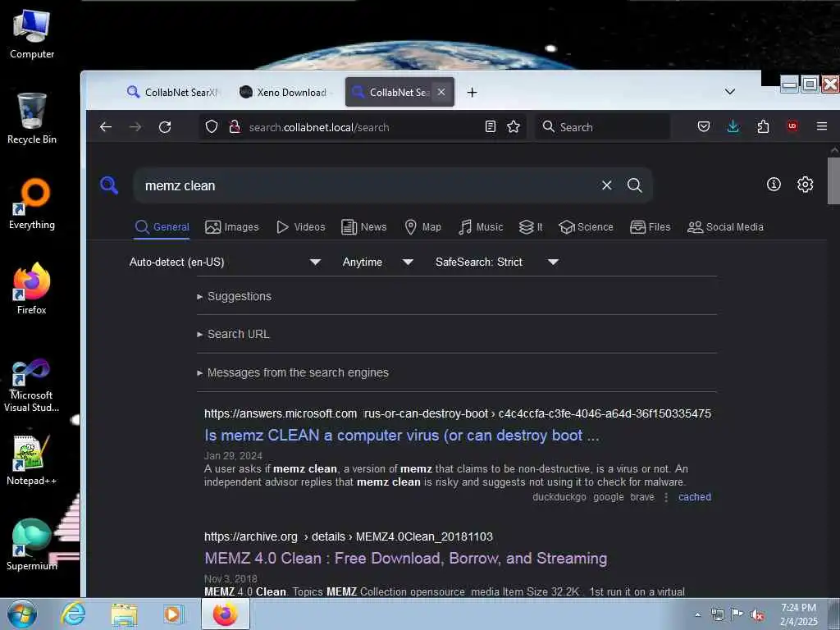Image resolution: width=840 pixels, height=630 pixels.
Task: Bookmark this page with the star icon
Action: 514,127
